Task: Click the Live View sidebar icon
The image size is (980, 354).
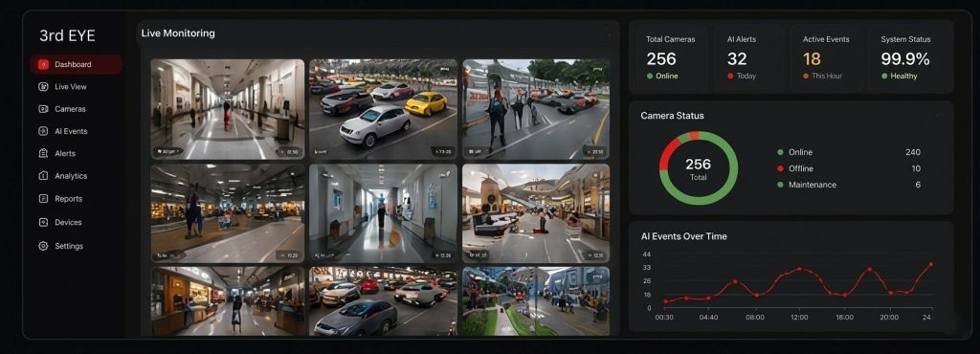Action: [x=43, y=87]
